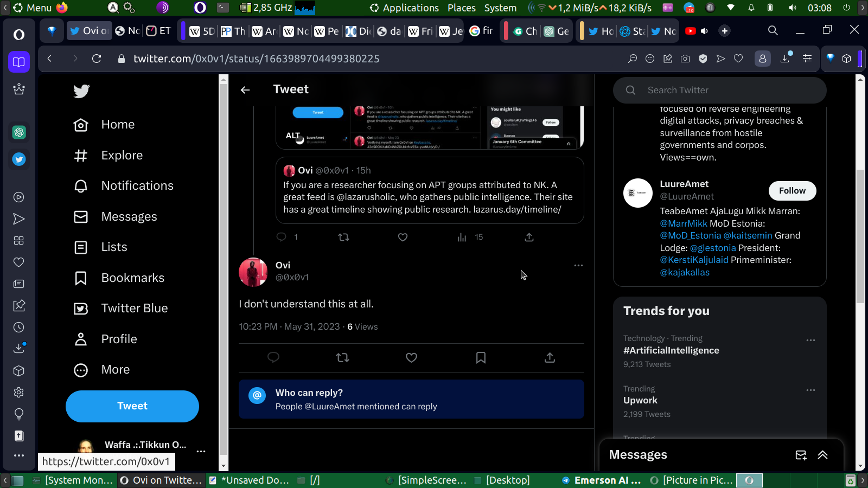Mute the YouTube tab audio

point(704,31)
